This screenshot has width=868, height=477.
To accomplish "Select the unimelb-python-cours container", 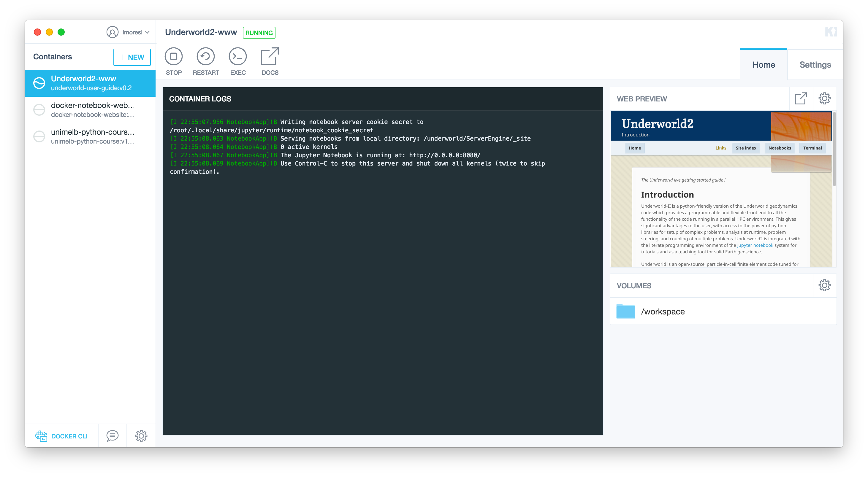I will point(90,136).
